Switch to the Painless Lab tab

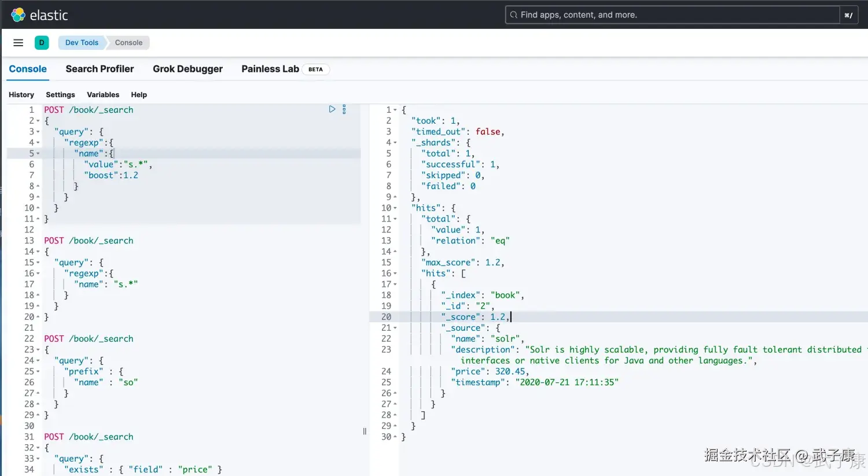(270, 69)
